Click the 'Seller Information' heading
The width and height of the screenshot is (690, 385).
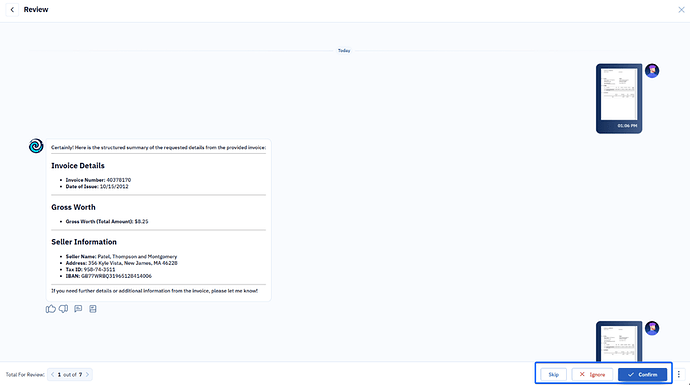(x=84, y=242)
